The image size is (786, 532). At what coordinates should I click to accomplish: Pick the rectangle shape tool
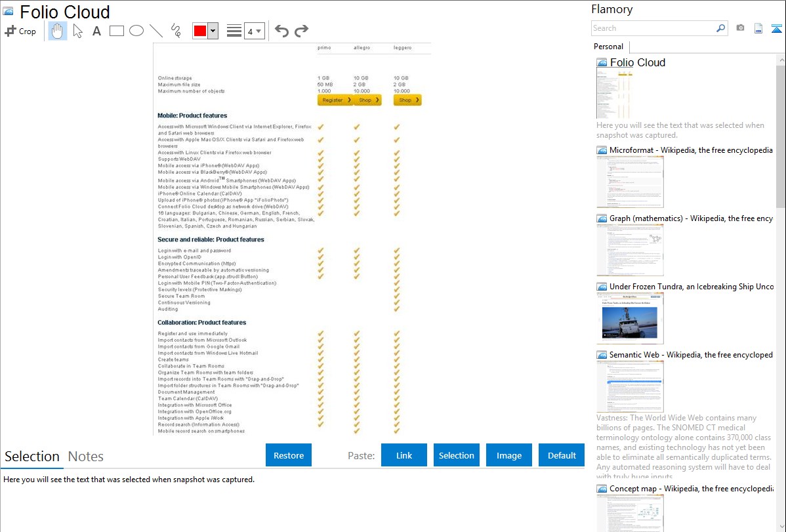click(x=116, y=31)
